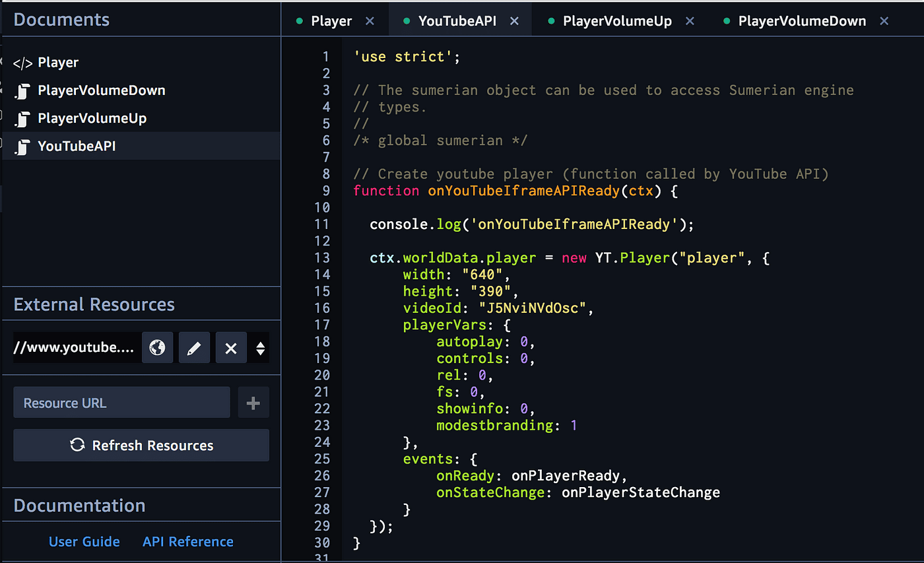924x563 pixels.
Task: Click the Documentation heading
Action: (x=80, y=506)
